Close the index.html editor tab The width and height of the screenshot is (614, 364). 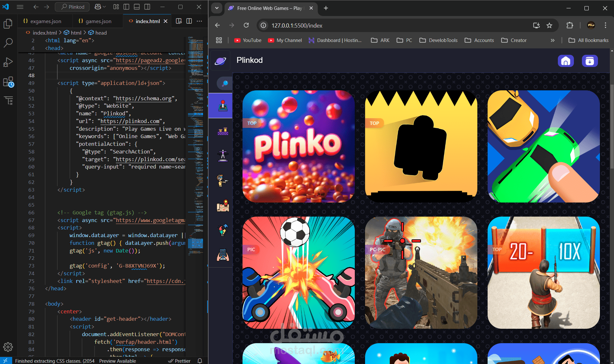point(166,21)
